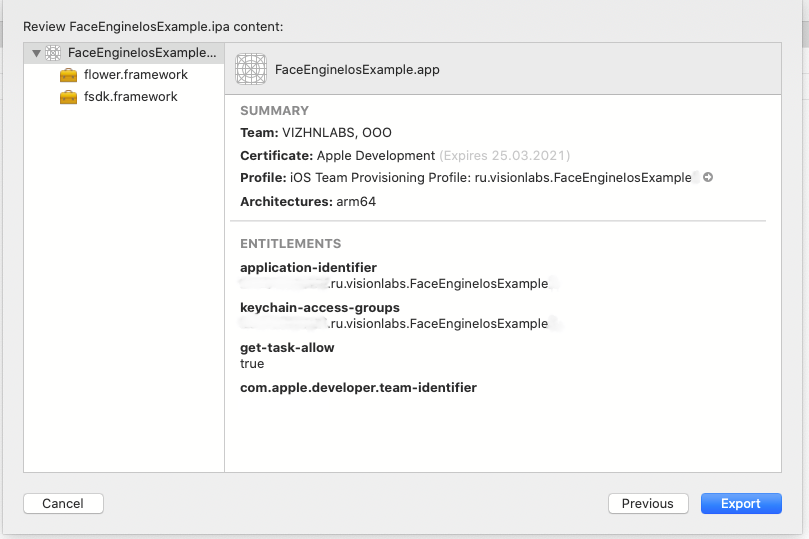Screen dimensions: 809x539
Task: Select the flower.framework label
Action: point(136,75)
